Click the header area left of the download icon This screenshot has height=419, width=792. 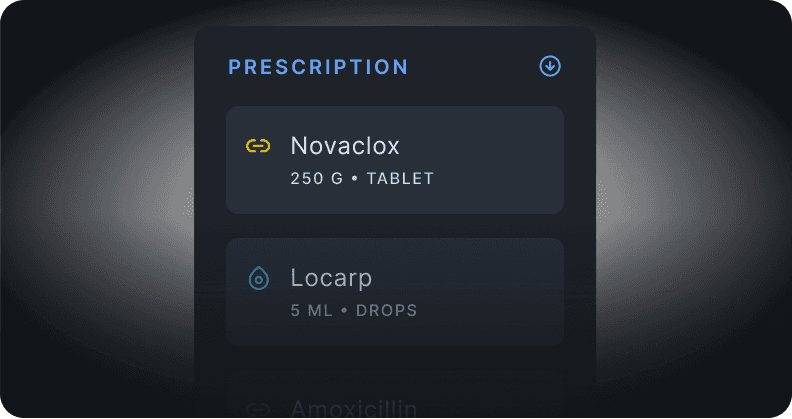point(474,66)
